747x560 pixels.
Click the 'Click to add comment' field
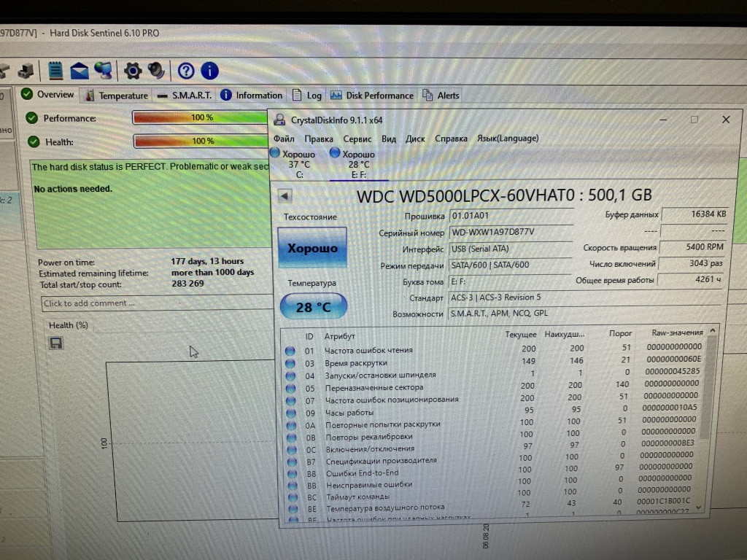tap(158, 303)
